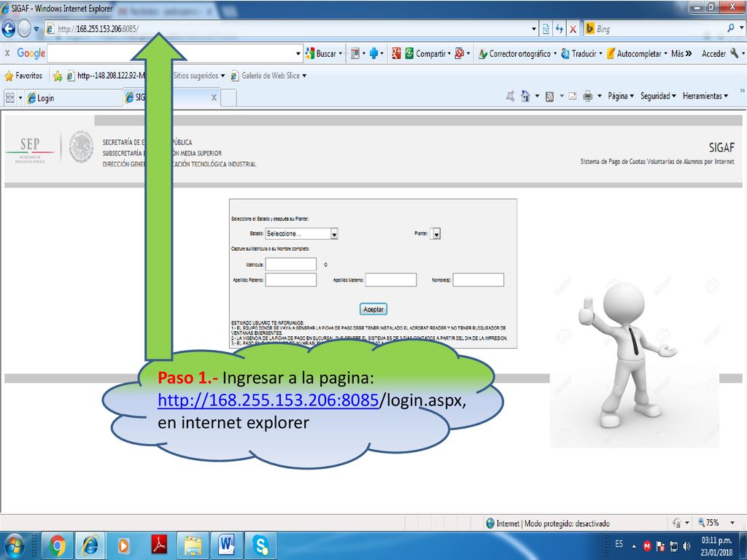This screenshot has width=747, height=560.
Task: Show more tools via Más »
Action: [681, 54]
